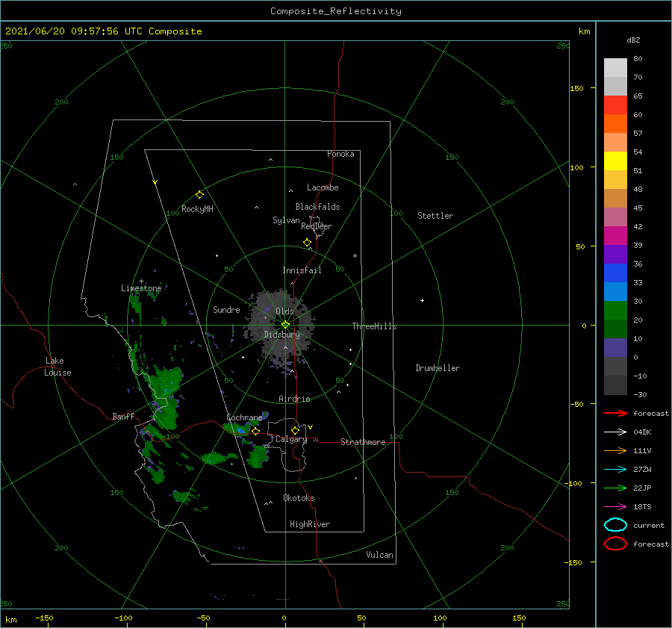This screenshot has height=628, width=672.
Task: Click the Lacombe city label
Action: tap(323, 187)
